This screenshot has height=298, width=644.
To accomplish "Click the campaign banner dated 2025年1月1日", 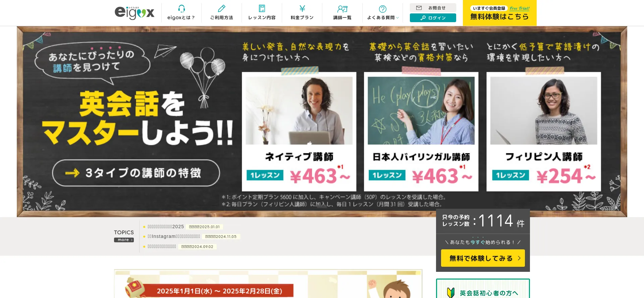I will coord(268,284).
